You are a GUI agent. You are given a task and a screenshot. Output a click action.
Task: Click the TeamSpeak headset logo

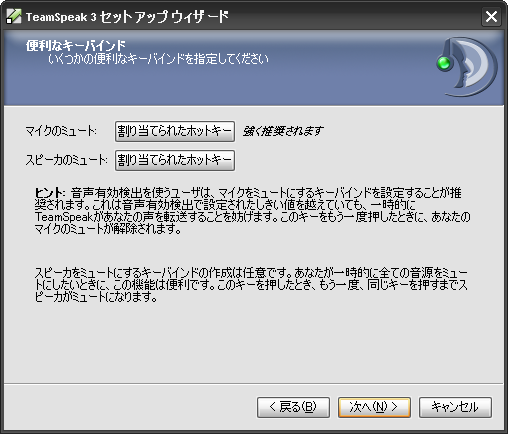467,66
